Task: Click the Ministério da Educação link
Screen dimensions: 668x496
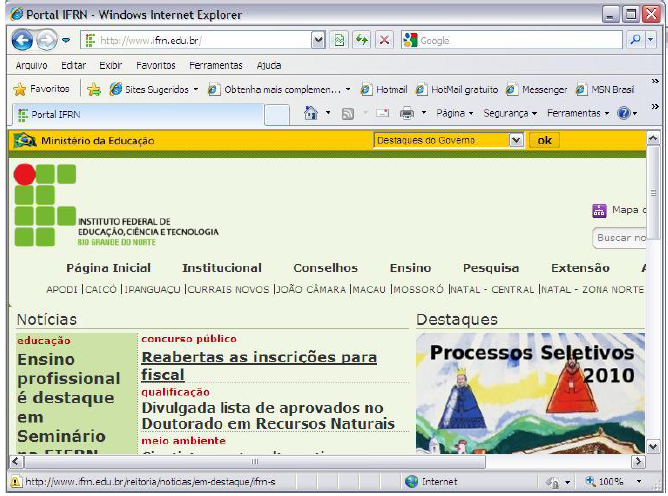Action: pos(98,141)
